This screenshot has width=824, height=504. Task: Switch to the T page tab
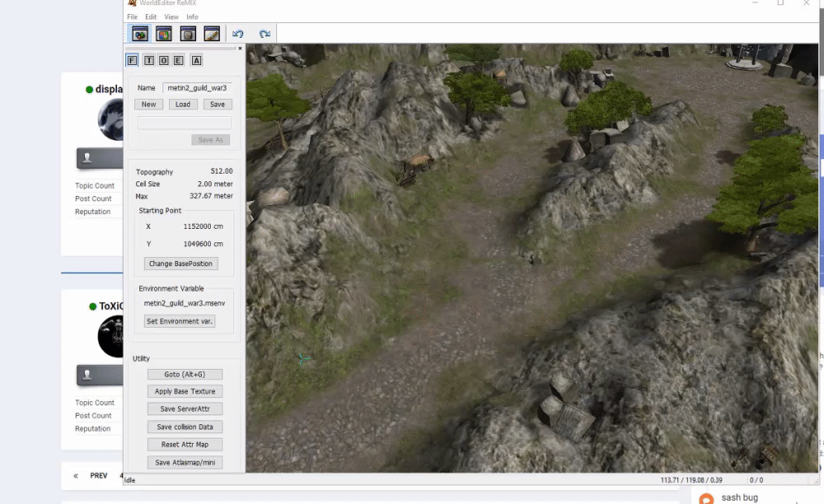149,60
